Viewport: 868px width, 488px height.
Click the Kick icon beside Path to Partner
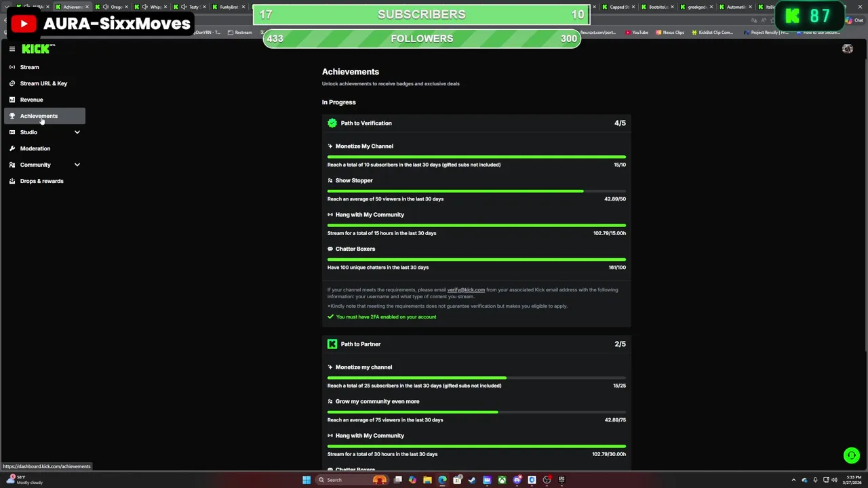332,344
